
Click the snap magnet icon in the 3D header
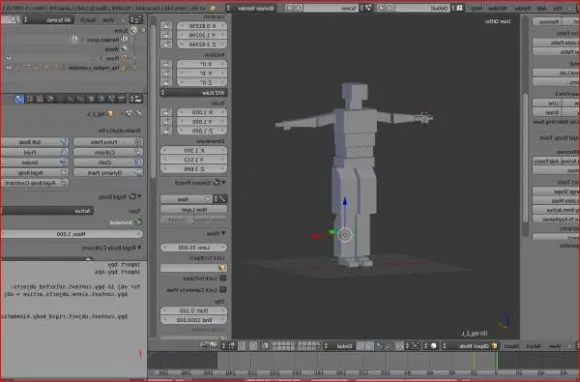[x=242, y=346]
